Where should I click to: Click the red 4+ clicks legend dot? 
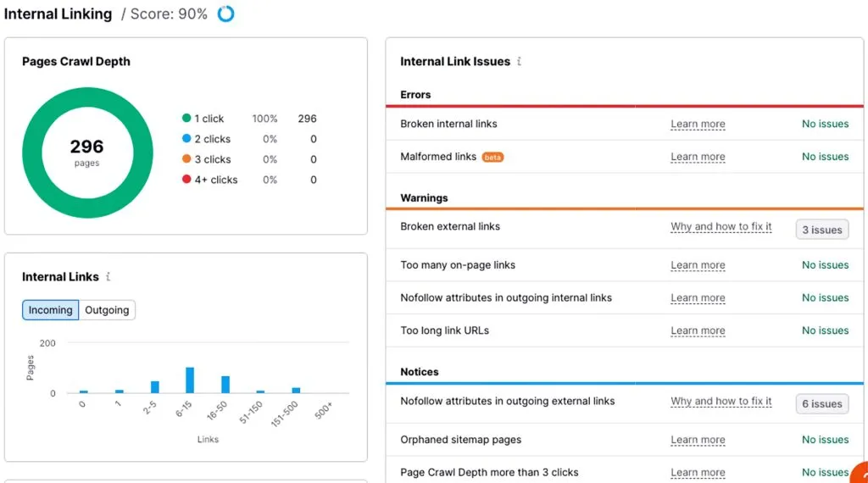pos(186,180)
